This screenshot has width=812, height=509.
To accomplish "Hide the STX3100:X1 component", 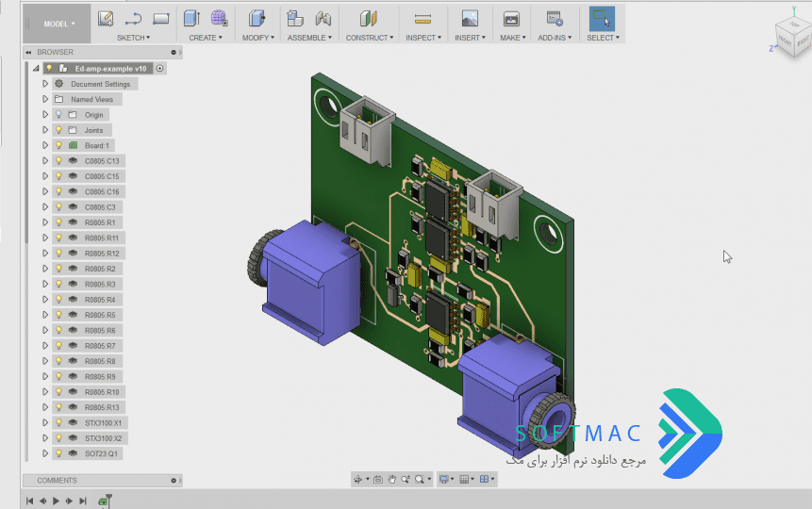I will 58,422.
